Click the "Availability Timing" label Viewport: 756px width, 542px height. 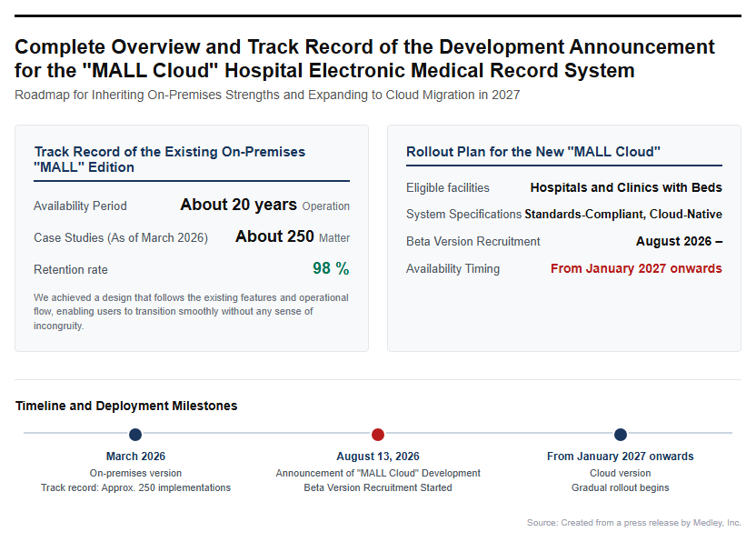pyautogui.click(x=453, y=269)
